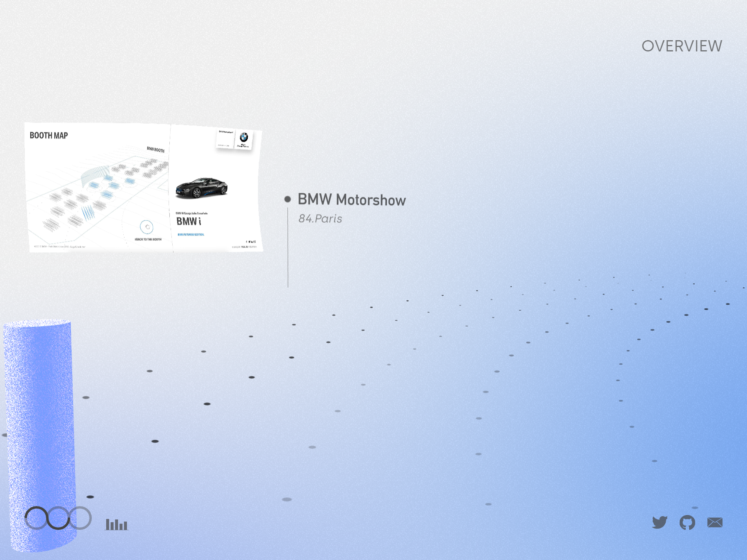Screen dimensions: 747x560
Task: Toggle the sound equalizer bars icon
Action: click(x=117, y=524)
